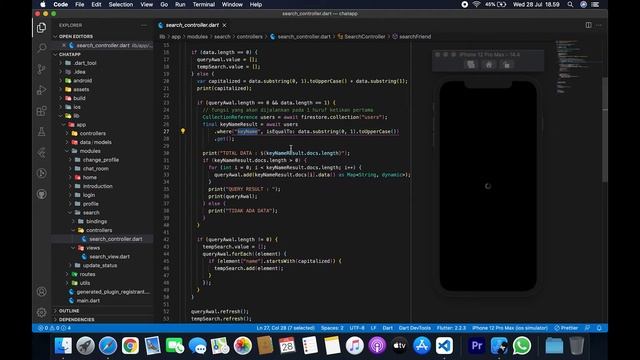Open the Extensions view
The width and height of the screenshot is (640, 360).
click(x=41, y=111)
